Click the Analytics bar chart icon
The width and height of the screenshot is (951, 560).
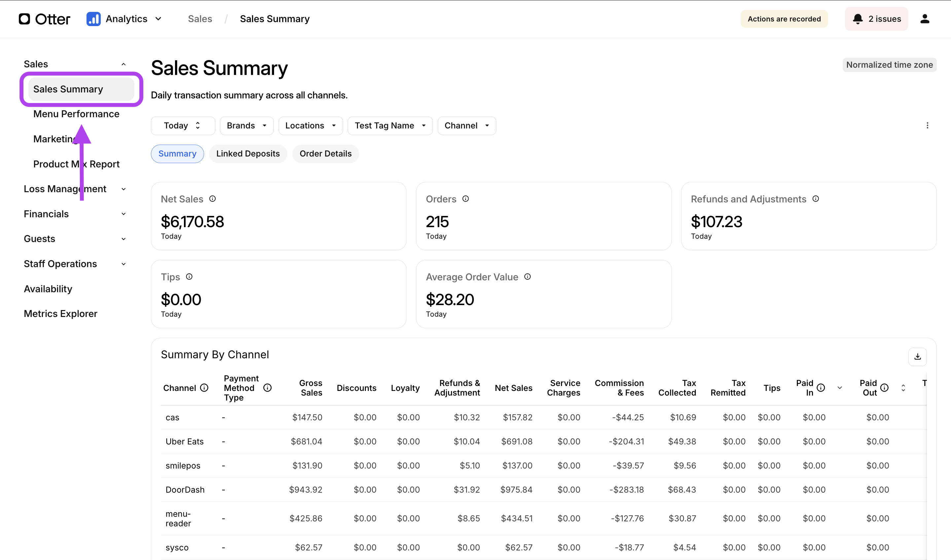[x=93, y=19]
